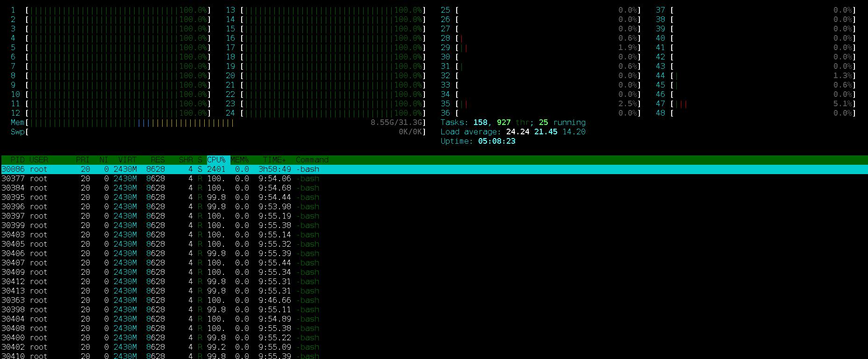
Task: Select the highlighted process row PID 30086
Action: point(434,169)
